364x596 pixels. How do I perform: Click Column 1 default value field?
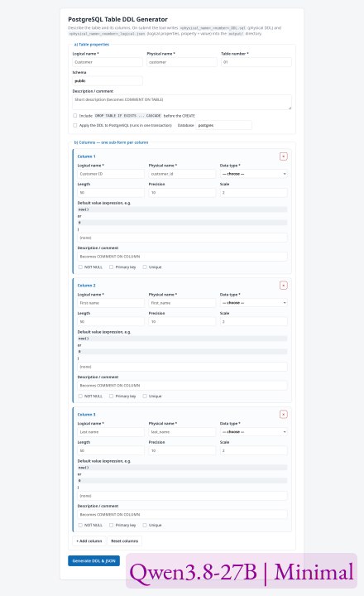click(182, 238)
